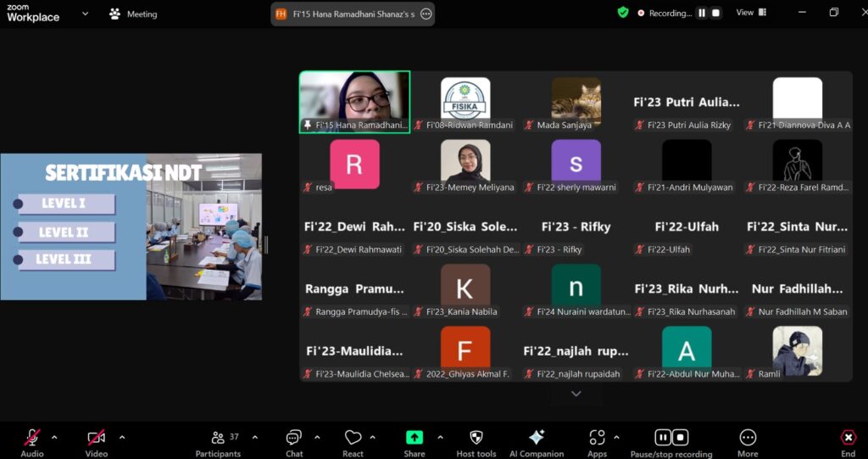Open the Participants list

(x=218, y=438)
